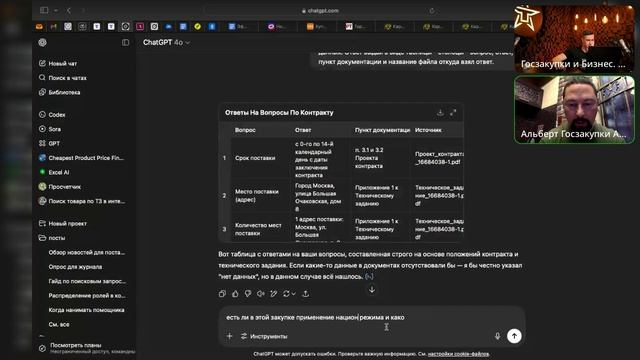640x360 pixels.
Task: Open the code analysis link after response
Action: 369,276
